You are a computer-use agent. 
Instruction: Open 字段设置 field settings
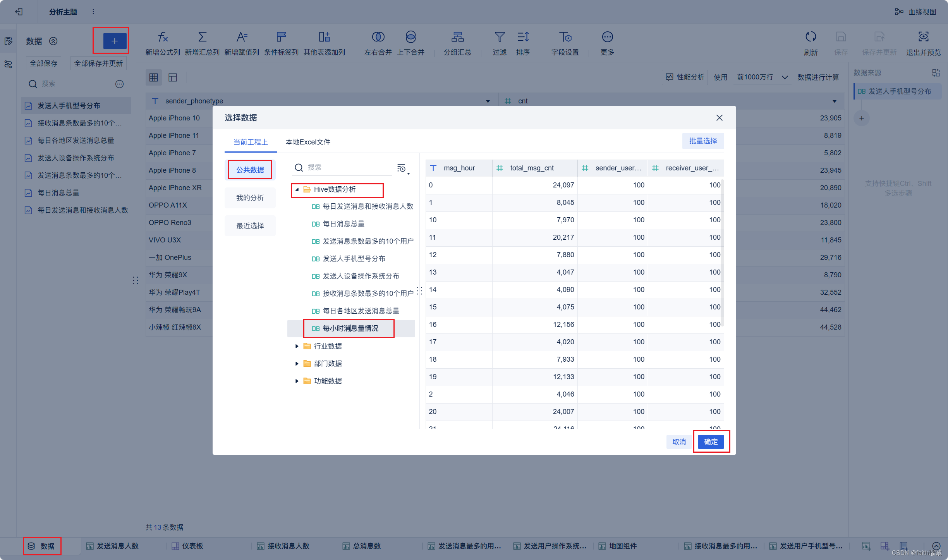pyautogui.click(x=565, y=37)
